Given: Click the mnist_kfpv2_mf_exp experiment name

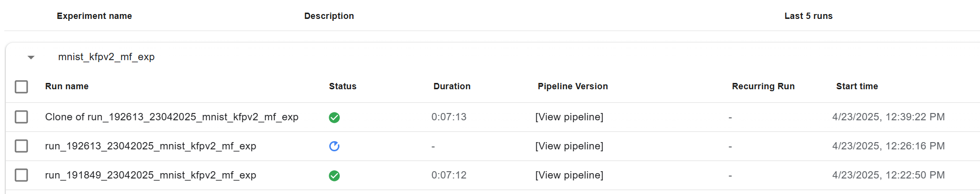Looking at the screenshot, I should pyautogui.click(x=106, y=57).
